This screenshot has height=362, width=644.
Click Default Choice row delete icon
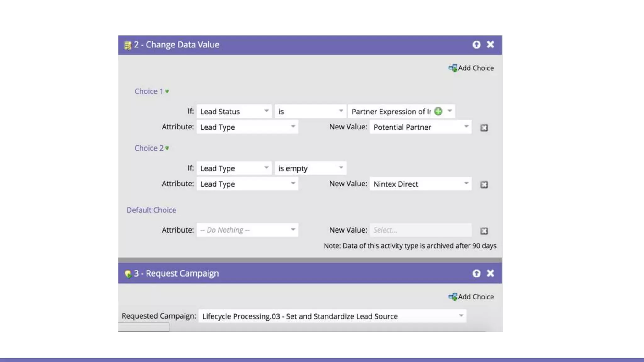tap(484, 231)
